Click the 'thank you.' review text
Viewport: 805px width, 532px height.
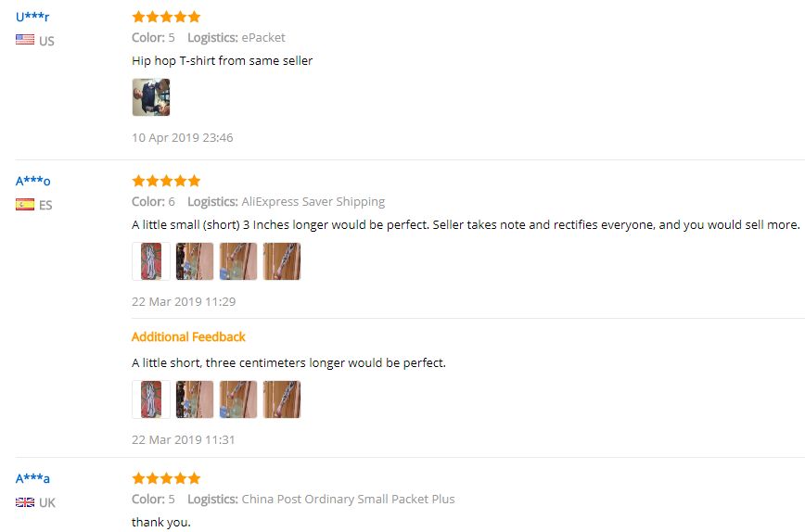161,522
